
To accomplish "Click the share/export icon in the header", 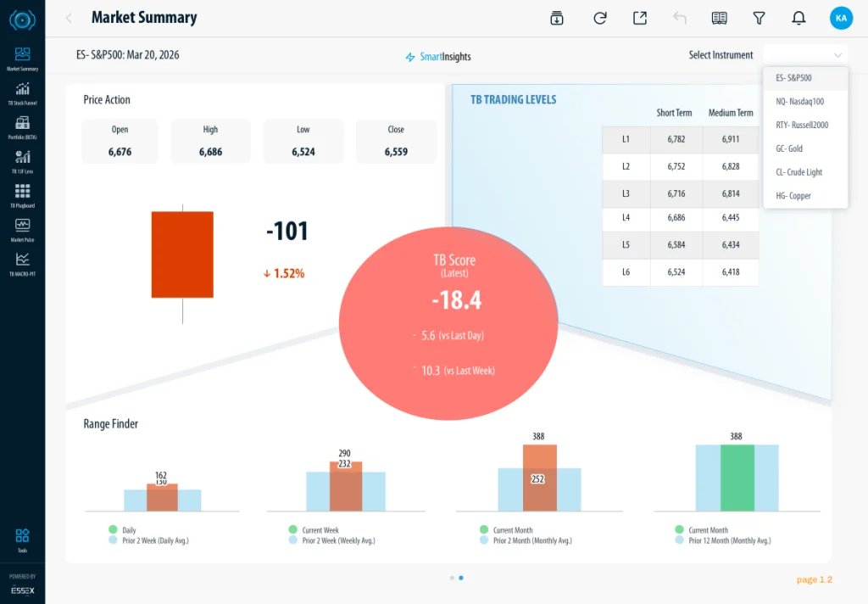I will [640, 18].
